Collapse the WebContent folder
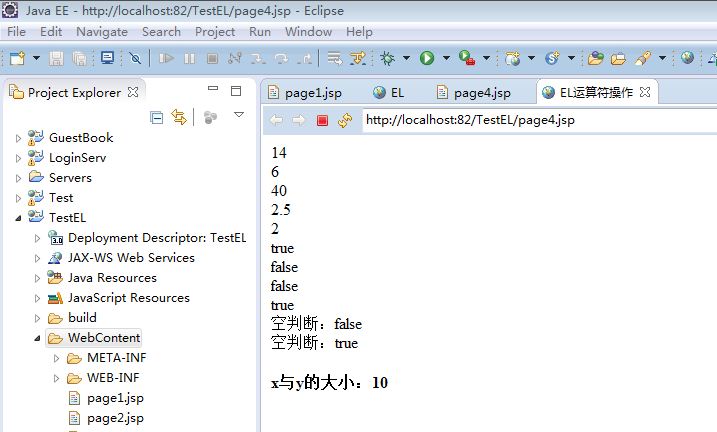Viewport: 717px width, 432px height. [x=37, y=338]
